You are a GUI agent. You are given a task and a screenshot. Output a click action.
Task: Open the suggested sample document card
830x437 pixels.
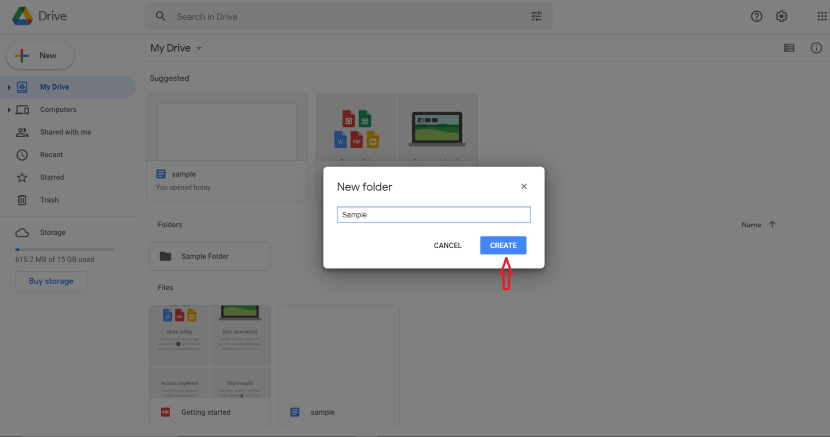coord(227,147)
